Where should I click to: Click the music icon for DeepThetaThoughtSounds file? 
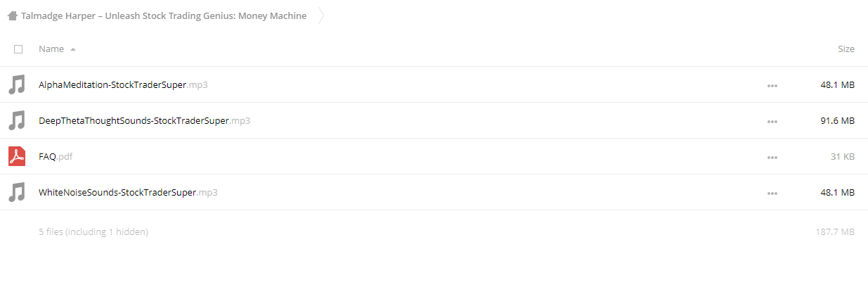(17, 120)
